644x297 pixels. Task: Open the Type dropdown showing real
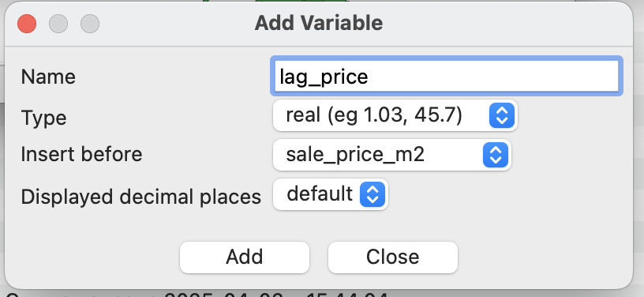[x=395, y=115]
